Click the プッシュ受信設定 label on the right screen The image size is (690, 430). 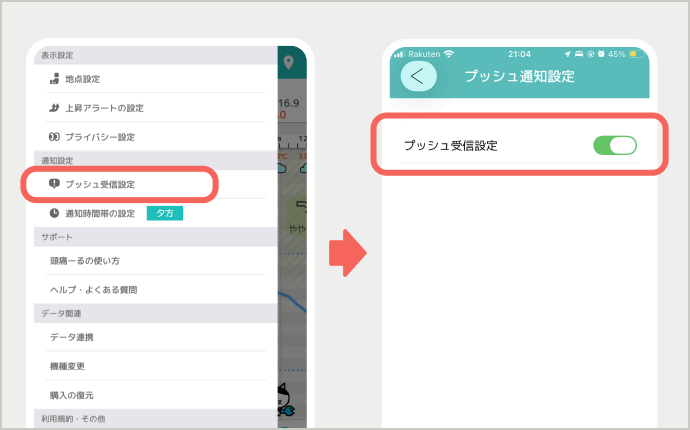coord(451,146)
